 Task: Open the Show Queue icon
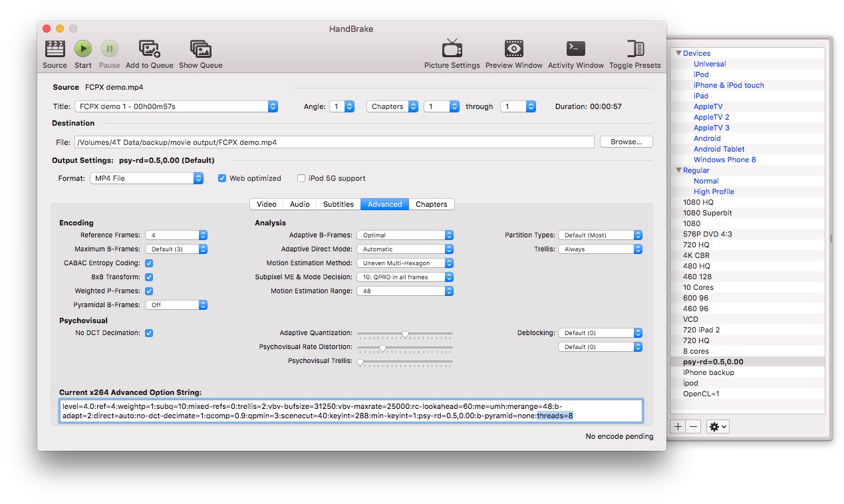[200, 49]
